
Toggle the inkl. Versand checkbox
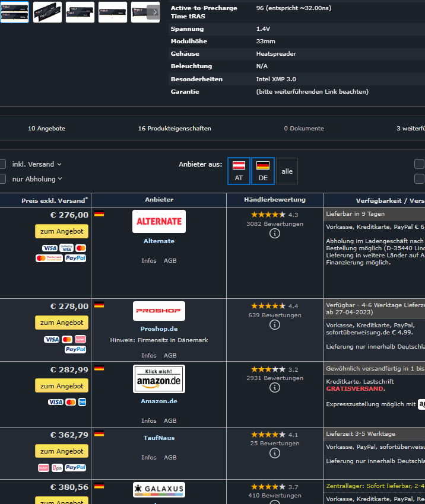(2, 164)
